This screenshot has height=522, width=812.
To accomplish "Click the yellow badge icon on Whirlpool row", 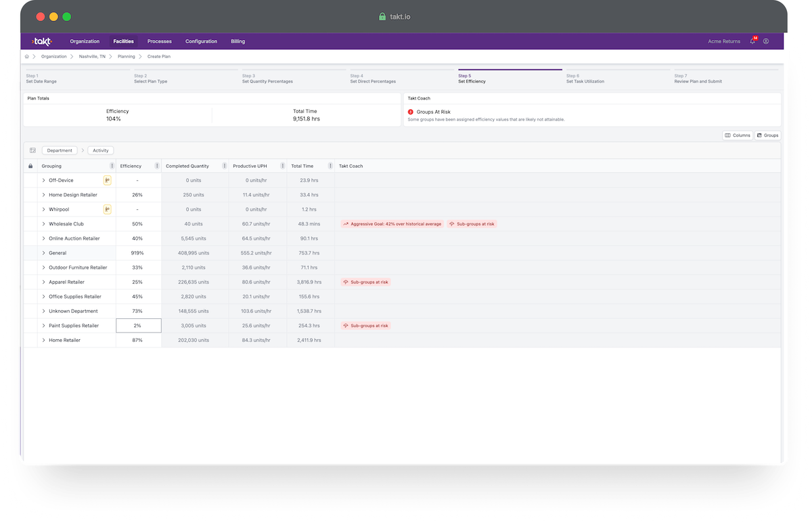I will (107, 209).
